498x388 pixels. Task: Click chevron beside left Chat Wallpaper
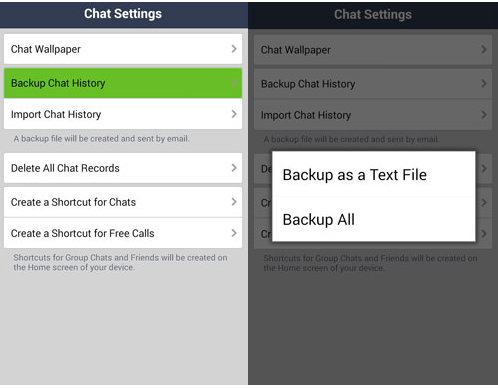coord(234,49)
